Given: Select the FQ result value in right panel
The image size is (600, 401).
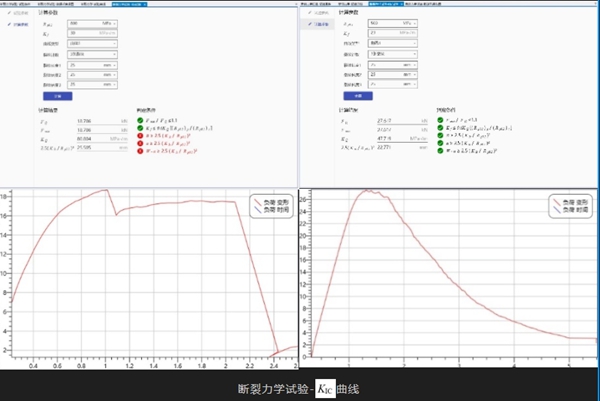Looking at the screenshot, I should [384, 121].
